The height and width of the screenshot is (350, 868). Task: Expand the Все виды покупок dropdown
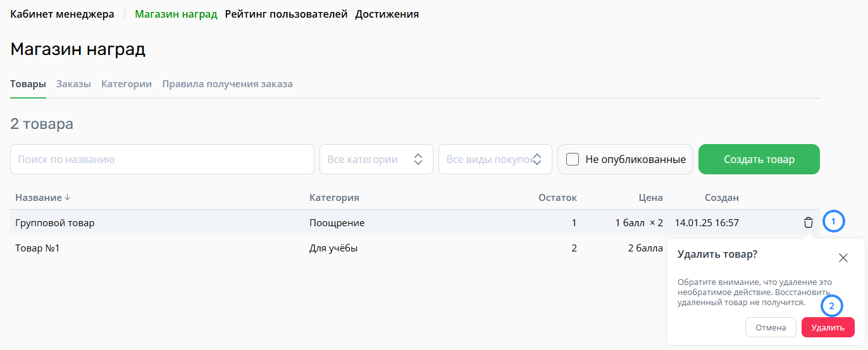point(495,159)
